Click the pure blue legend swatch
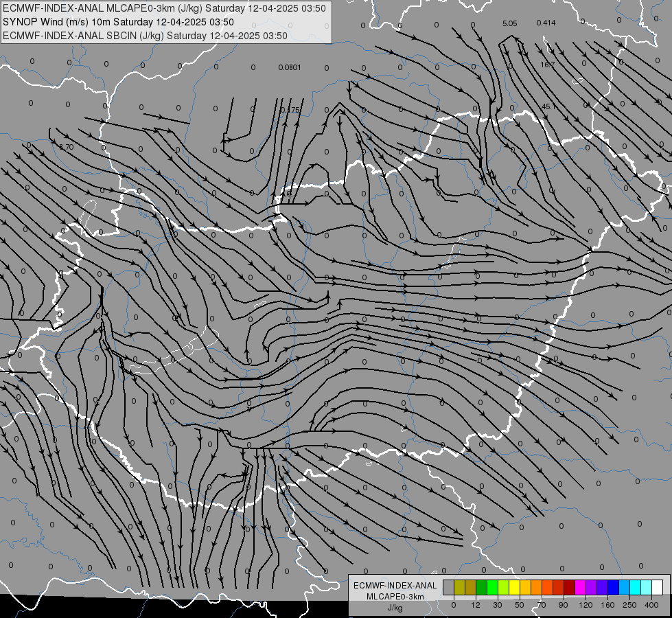 point(613,588)
